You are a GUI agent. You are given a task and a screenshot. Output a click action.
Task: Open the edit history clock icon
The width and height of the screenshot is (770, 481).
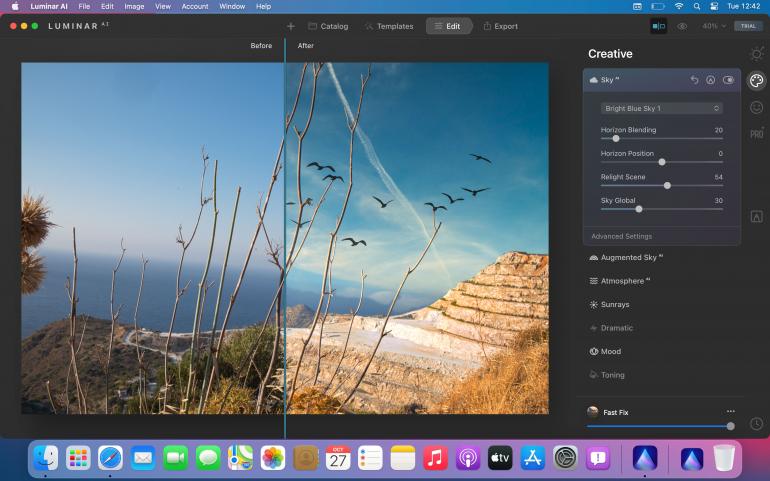pos(756,423)
